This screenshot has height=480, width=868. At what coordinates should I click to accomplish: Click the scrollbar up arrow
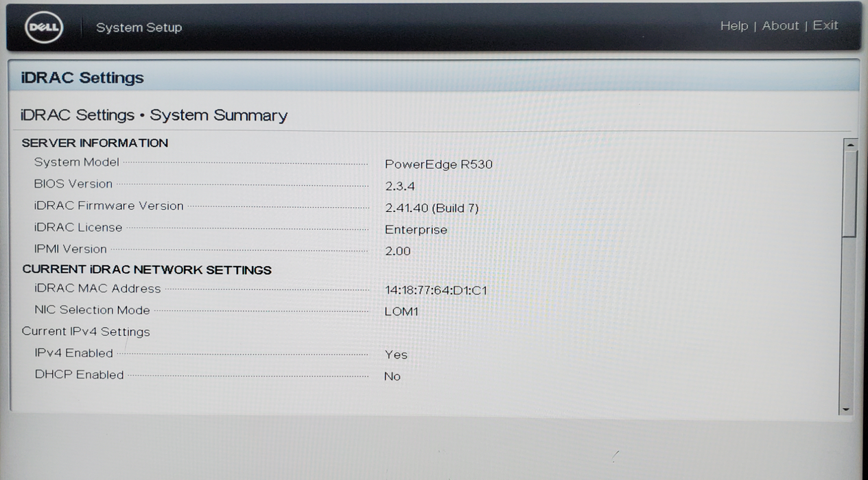[x=850, y=145]
